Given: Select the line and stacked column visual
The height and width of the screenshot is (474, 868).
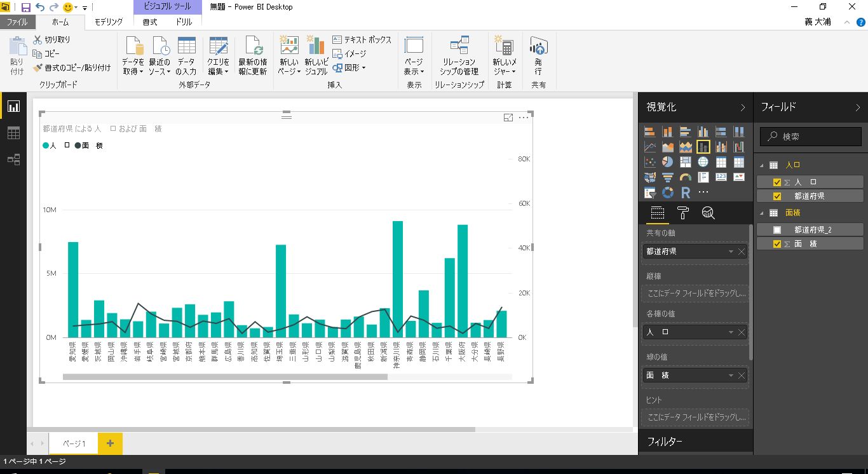Looking at the screenshot, I should point(703,147).
